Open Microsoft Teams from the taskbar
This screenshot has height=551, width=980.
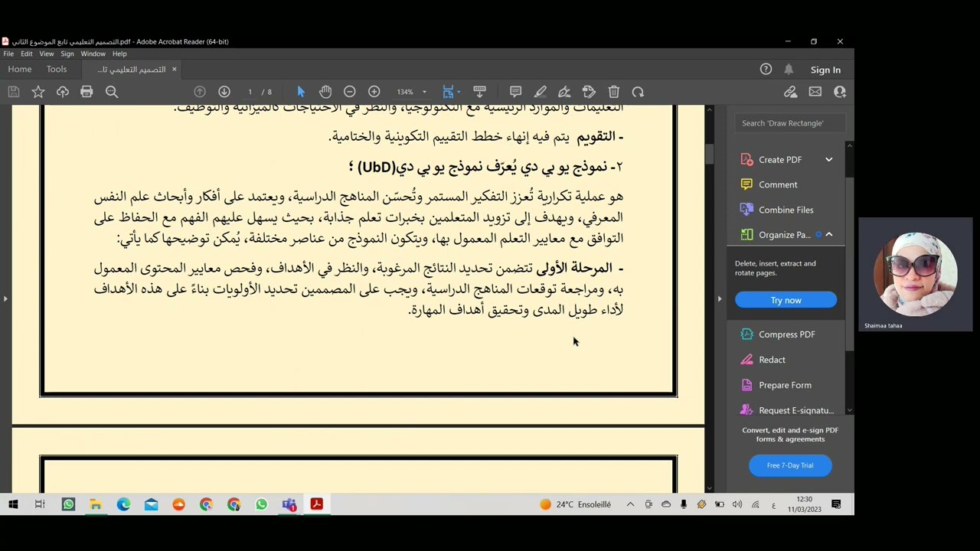coord(289,504)
